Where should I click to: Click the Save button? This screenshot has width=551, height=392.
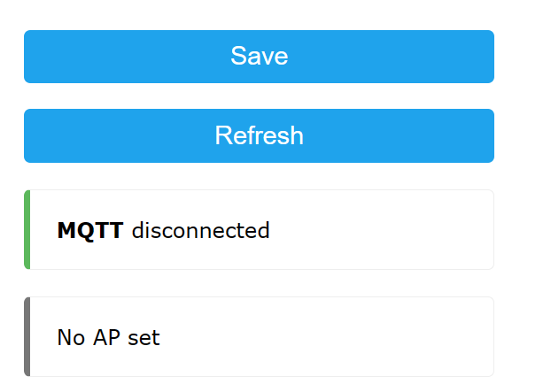click(x=259, y=57)
